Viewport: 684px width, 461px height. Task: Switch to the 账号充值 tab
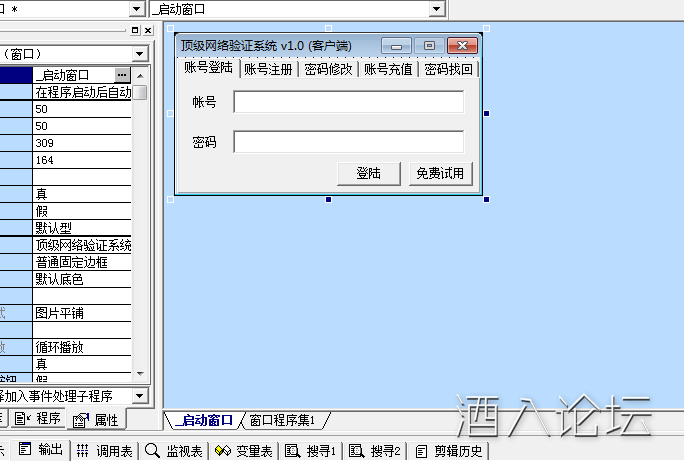pos(388,69)
